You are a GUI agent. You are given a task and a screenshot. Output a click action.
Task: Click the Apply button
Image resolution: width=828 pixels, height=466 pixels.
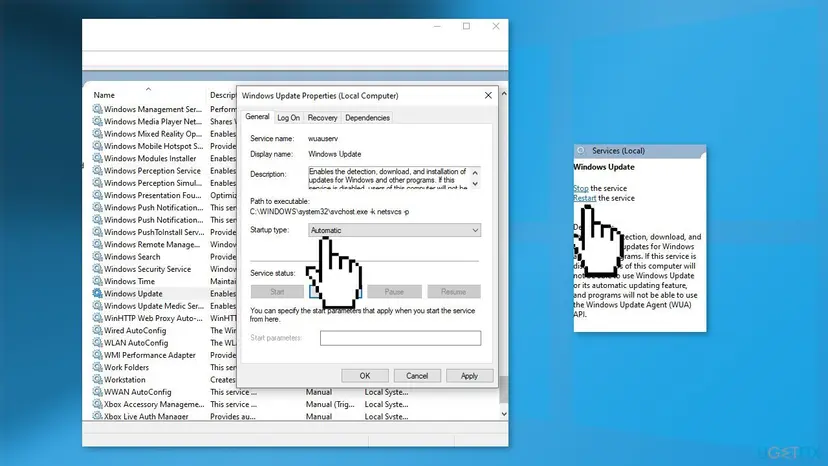click(469, 376)
